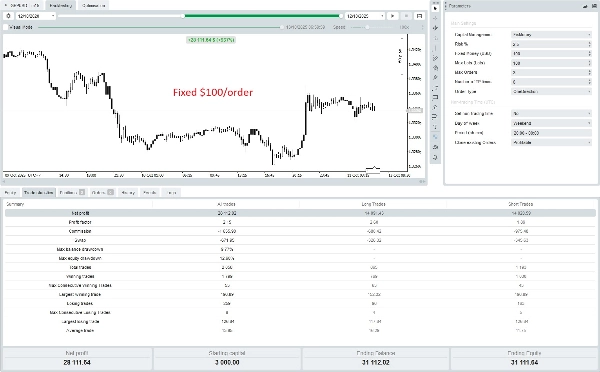Viewport: 600px width, 372px height.
Task: Select the Max equity drawdown row
Action: coord(300,258)
